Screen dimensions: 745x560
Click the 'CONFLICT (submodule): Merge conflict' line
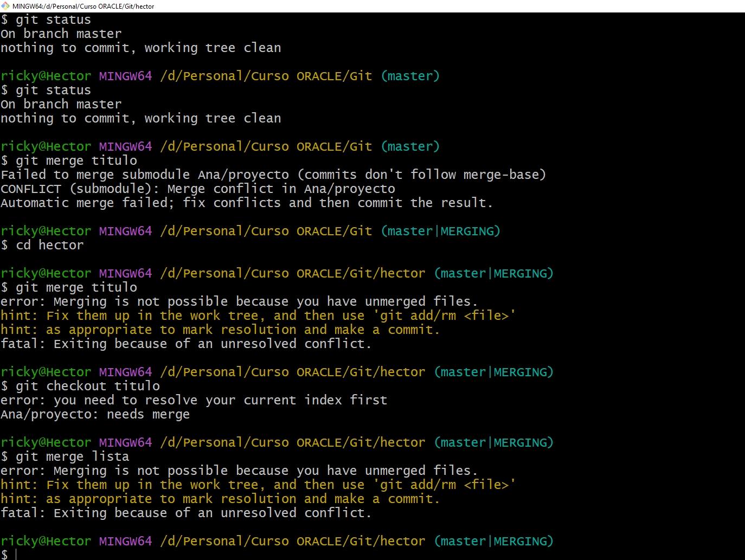point(198,189)
